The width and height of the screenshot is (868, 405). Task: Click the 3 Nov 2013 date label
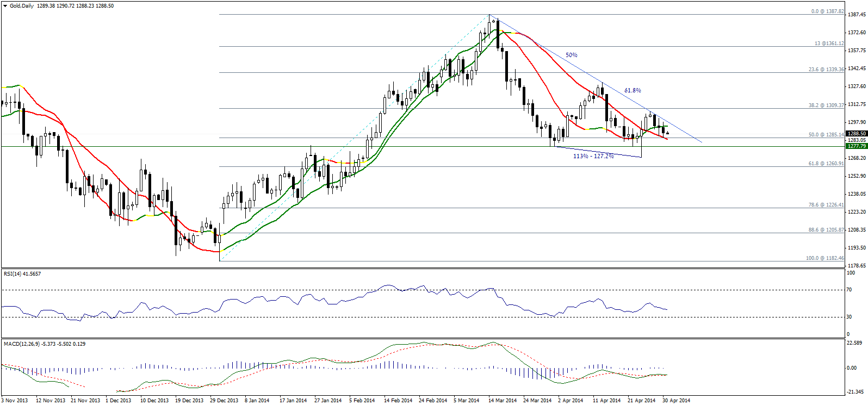pyautogui.click(x=15, y=401)
